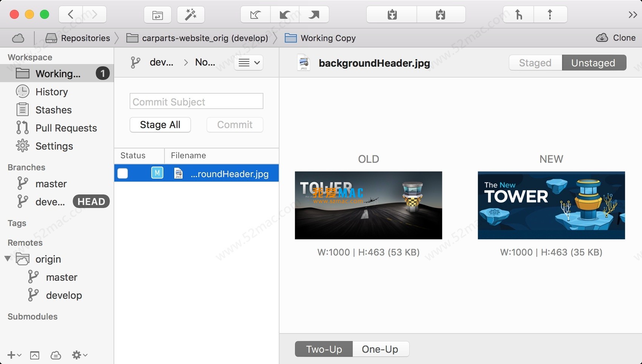
Task: Click the Tags section header
Action: coord(17,223)
